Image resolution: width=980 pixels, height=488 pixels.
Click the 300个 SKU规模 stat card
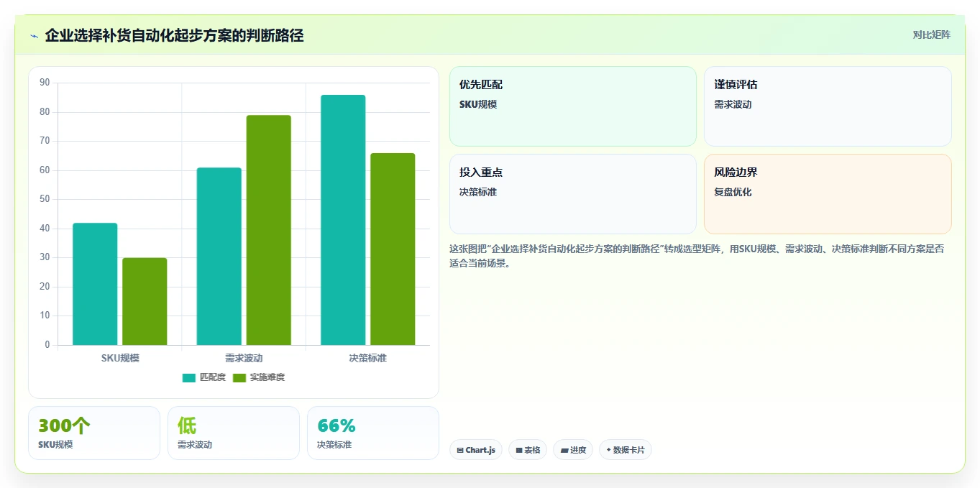(94, 433)
